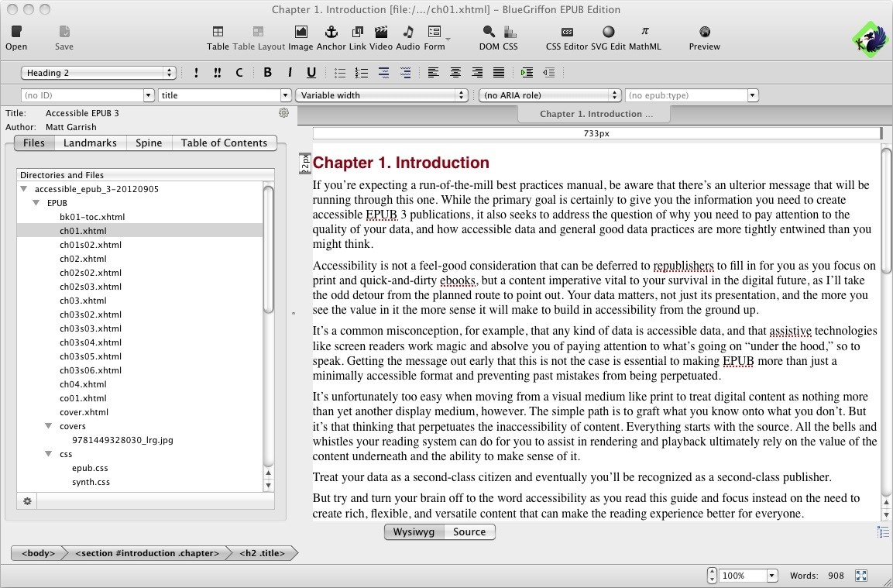Switch to the Landmarks tab
This screenshot has height=588, width=893.
pos(90,143)
